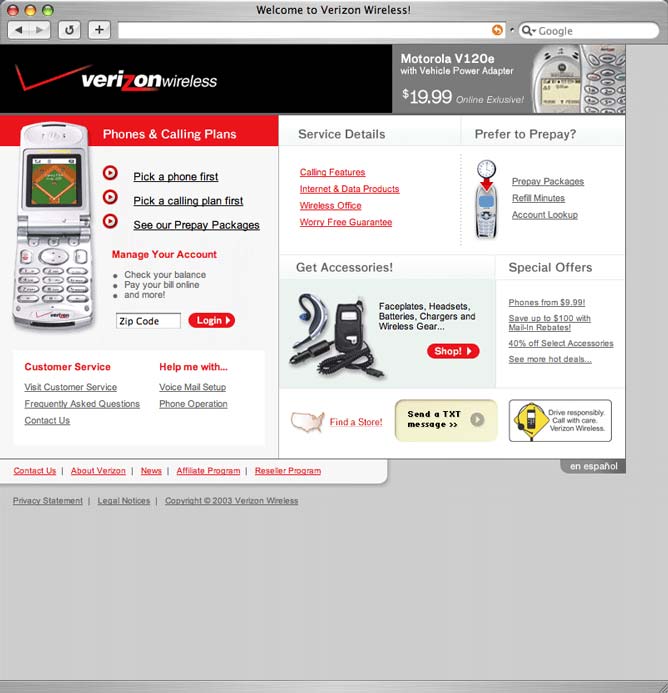The width and height of the screenshot is (668, 693).
Task: Click the red arrow bullet beside Pick a calling plan first
Action: 110,197
